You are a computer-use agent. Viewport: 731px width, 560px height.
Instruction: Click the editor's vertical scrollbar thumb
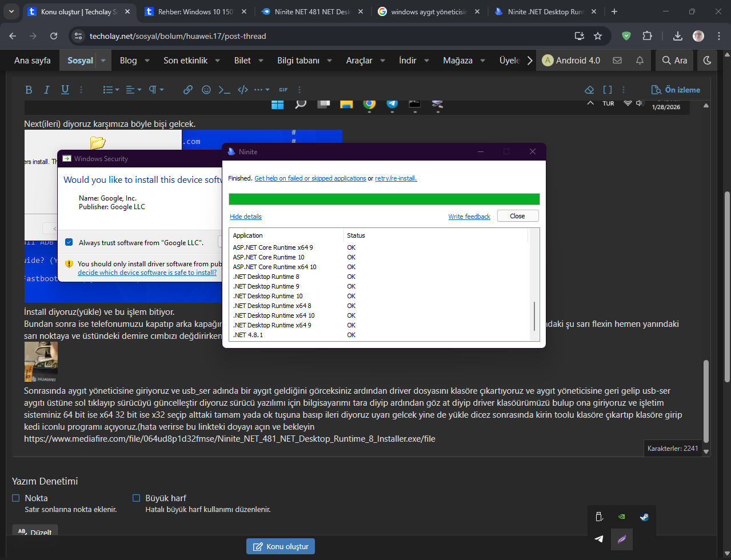tap(706, 401)
